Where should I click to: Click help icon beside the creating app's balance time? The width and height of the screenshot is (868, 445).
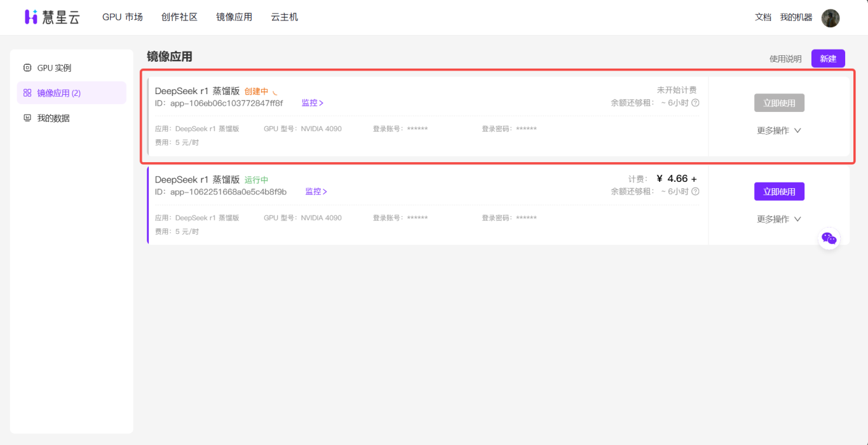coord(695,103)
